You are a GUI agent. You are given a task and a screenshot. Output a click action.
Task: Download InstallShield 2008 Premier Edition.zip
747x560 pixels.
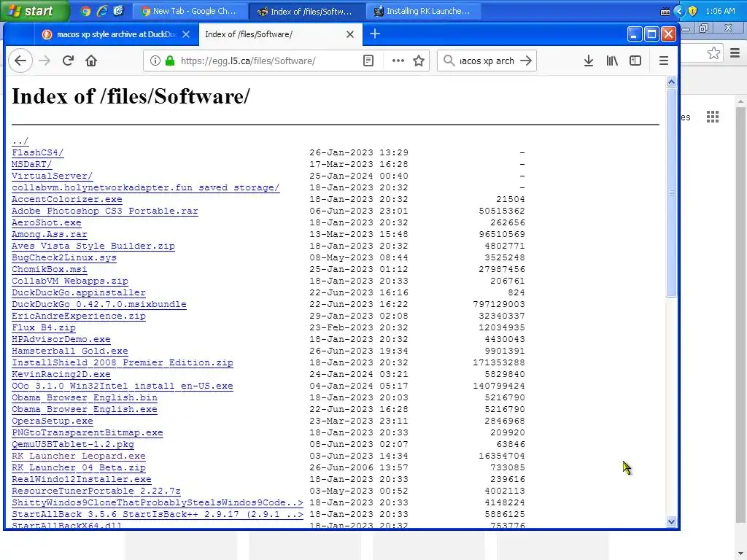point(123,362)
